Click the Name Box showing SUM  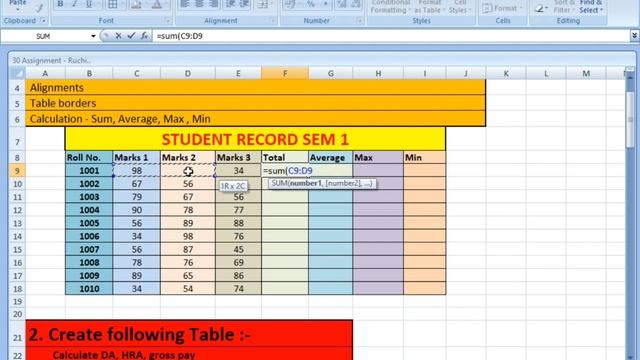coord(43,36)
